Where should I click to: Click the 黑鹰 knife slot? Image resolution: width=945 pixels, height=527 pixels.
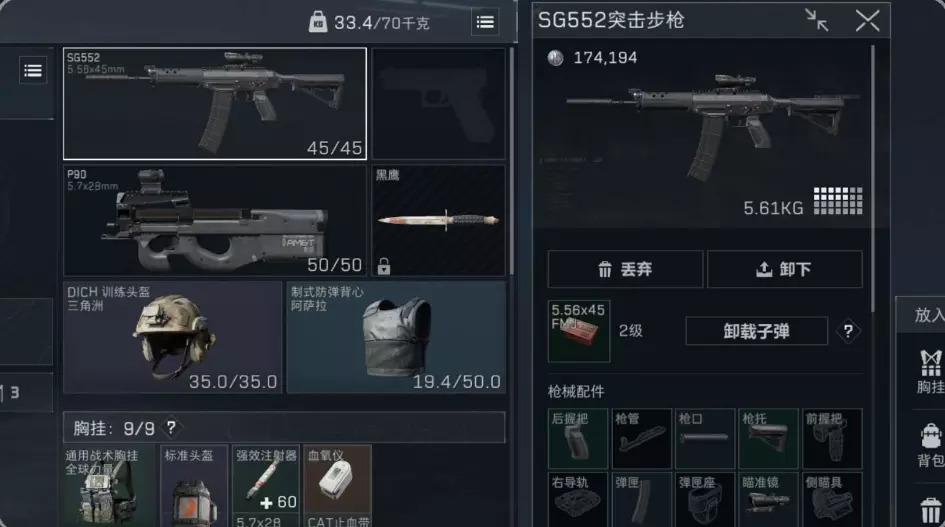point(439,220)
